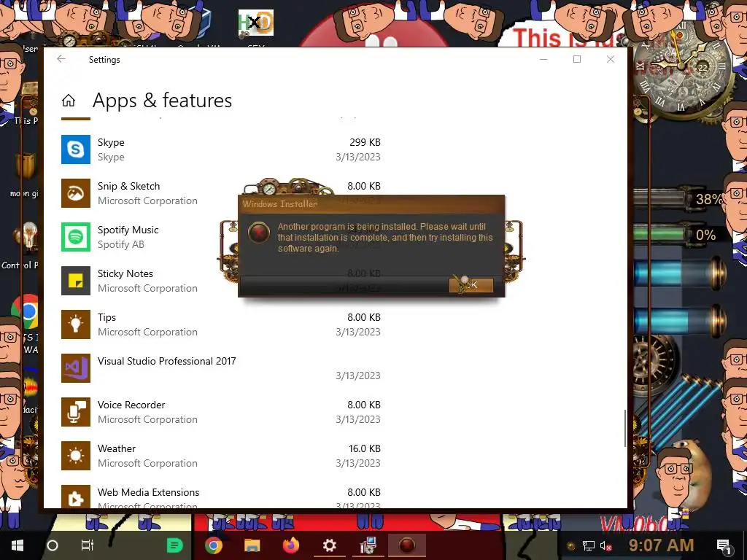Switch to Settings gear on taskbar
This screenshot has width=747, height=560.
pyautogui.click(x=330, y=545)
